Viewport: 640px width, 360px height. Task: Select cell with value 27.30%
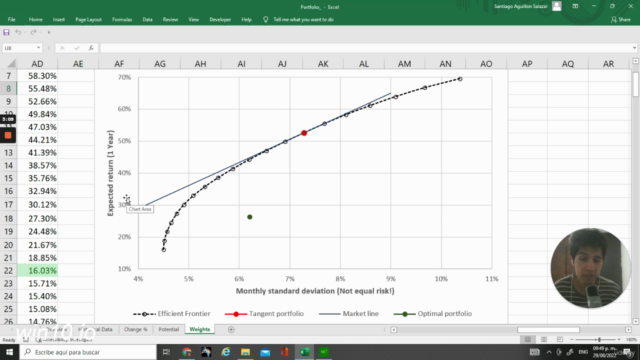[x=37, y=218]
